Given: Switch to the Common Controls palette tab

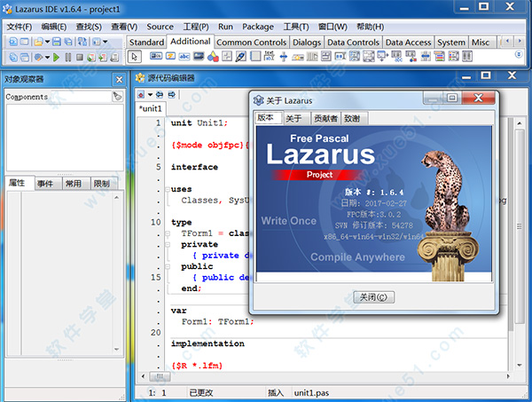Looking at the screenshot, I should pyautogui.click(x=252, y=42).
